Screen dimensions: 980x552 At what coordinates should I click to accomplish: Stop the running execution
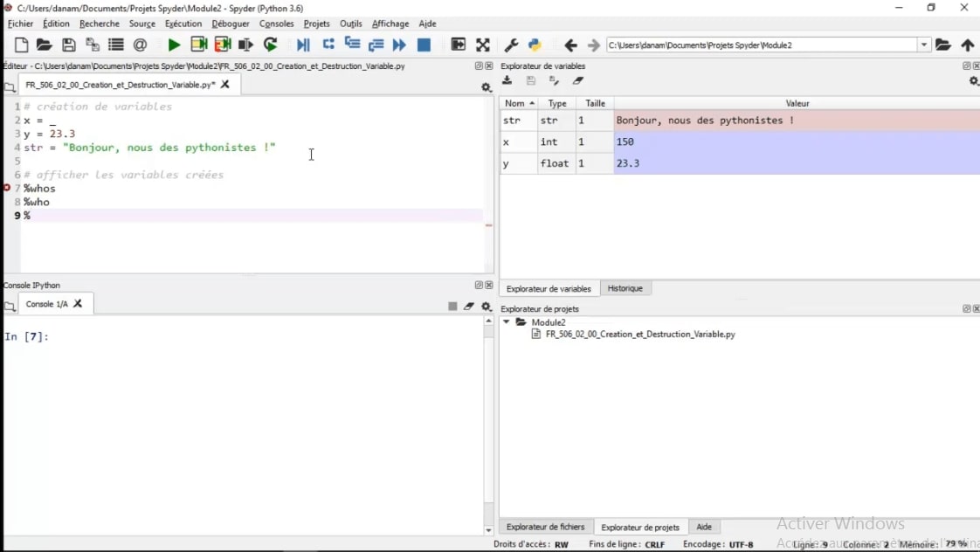click(x=424, y=45)
